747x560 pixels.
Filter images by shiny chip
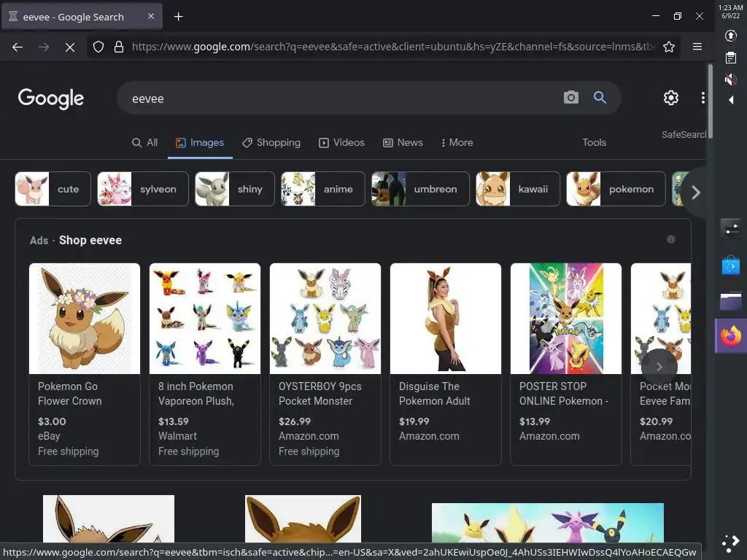click(x=235, y=189)
